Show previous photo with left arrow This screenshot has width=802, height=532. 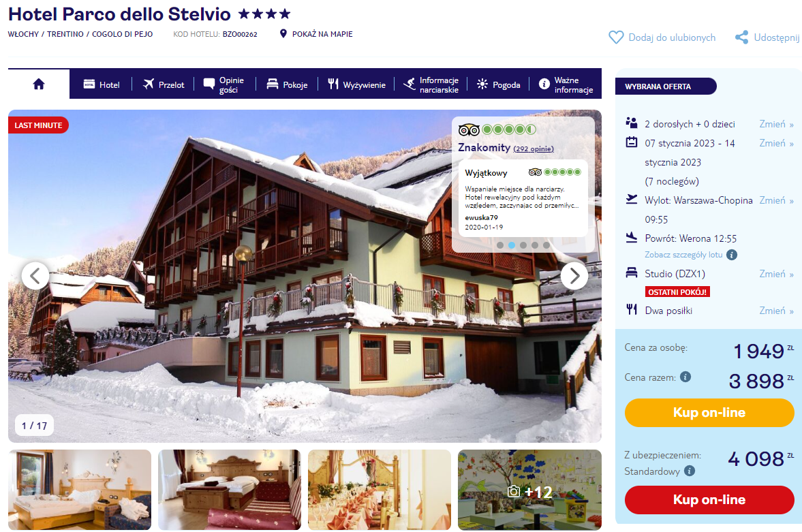[x=35, y=277]
